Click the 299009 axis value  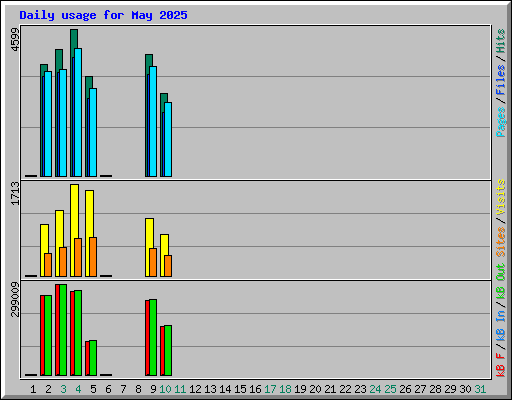click(15, 299)
